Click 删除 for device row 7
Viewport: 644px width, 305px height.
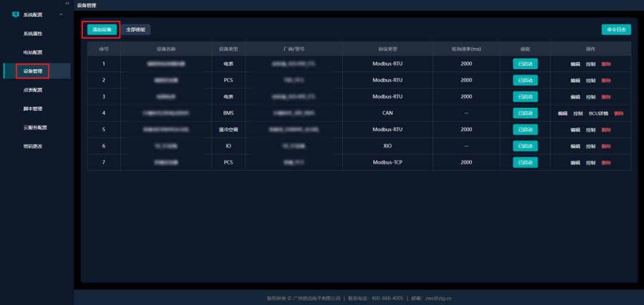click(606, 163)
